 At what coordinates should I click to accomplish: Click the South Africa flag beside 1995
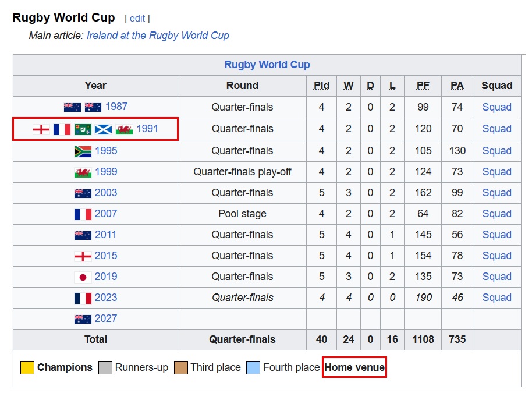[83, 151]
